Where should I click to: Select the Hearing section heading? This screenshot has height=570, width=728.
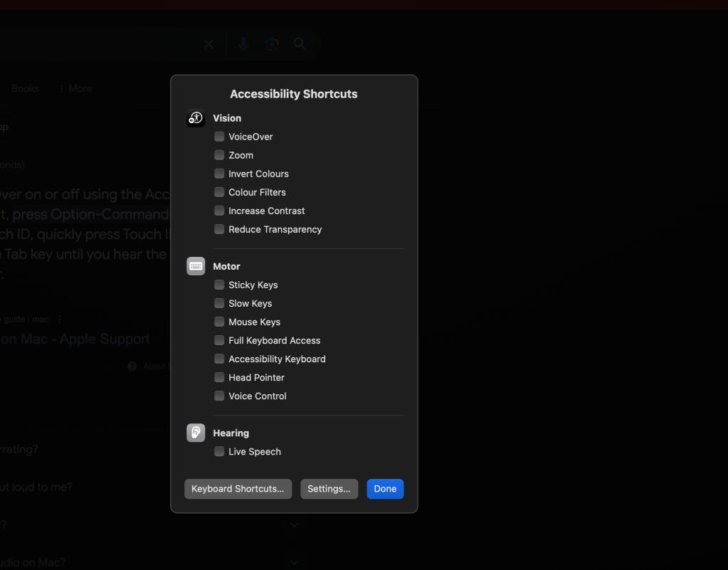(231, 433)
